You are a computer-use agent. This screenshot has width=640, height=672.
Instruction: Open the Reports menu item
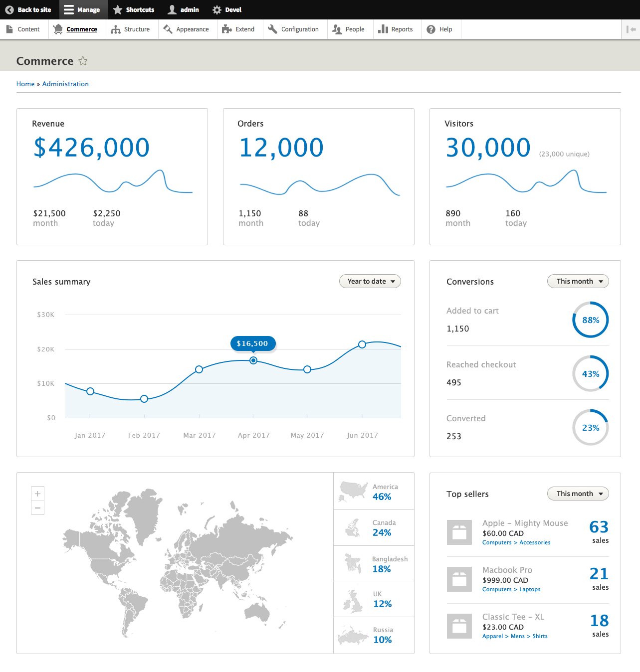[x=396, y=29]
